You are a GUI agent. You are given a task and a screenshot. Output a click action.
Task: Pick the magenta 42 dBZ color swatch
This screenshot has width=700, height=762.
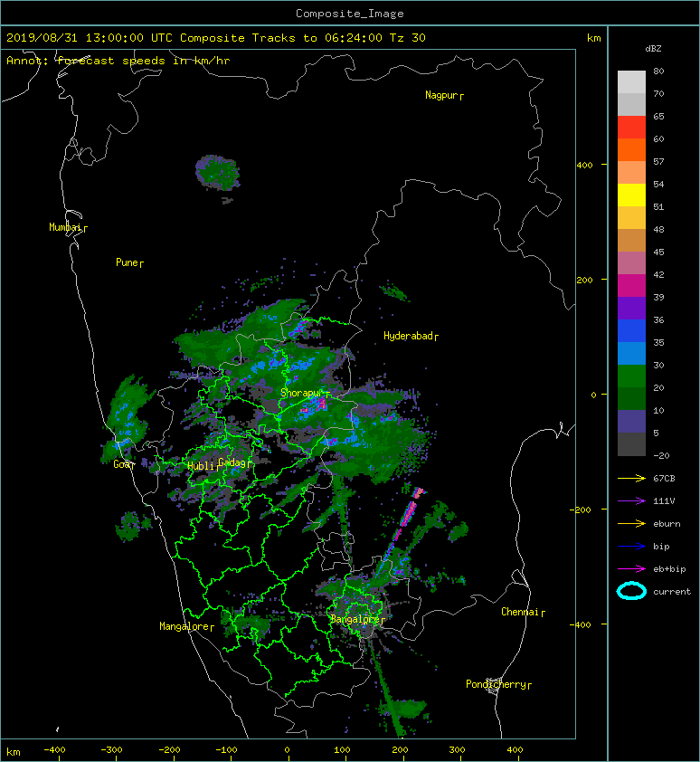pyautogui.click(x=631, y=285)
